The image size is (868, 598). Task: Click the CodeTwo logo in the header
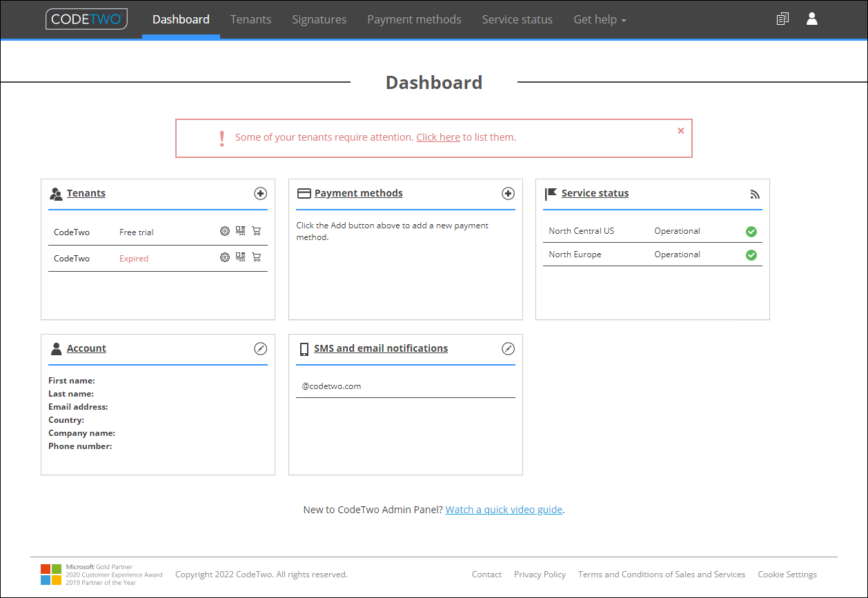[86, 19]
